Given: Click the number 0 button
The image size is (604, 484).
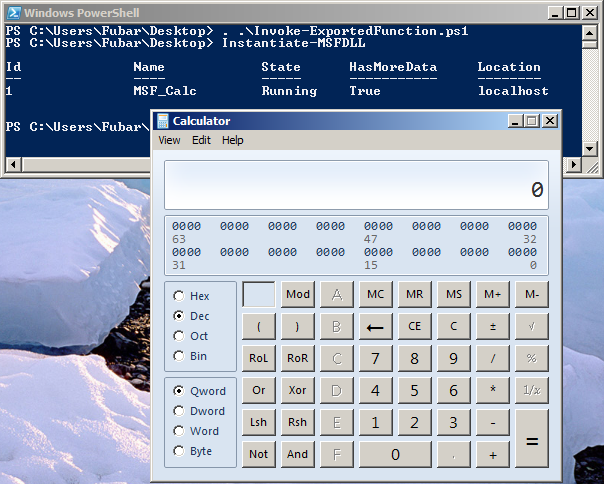Looking at the screenshot, I should coord(395,455).
